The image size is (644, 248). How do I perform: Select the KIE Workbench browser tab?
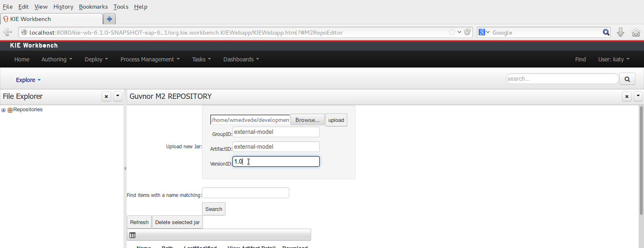pos(51,19)
